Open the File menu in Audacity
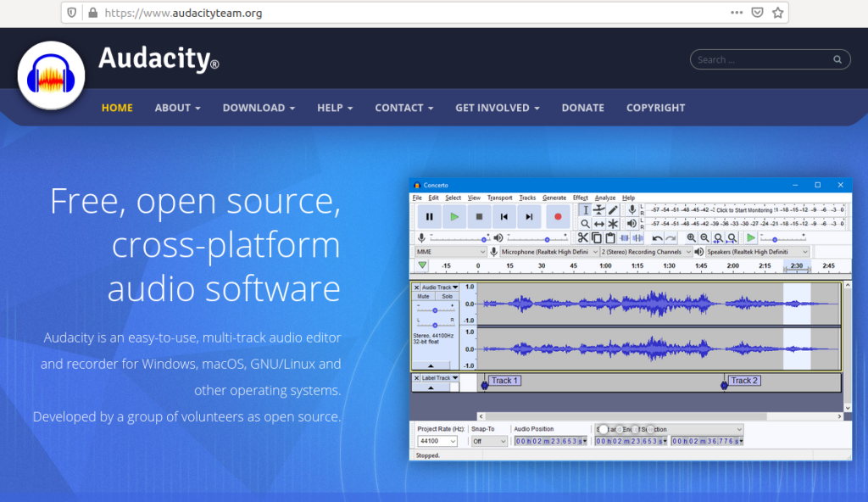The image size is (868, 502). tap(417, 198)
